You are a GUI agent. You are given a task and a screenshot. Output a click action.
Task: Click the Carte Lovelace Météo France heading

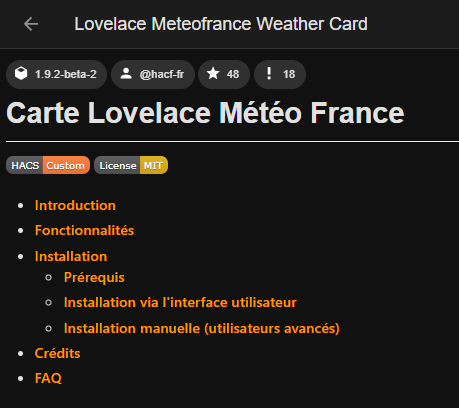pos(205,113)
